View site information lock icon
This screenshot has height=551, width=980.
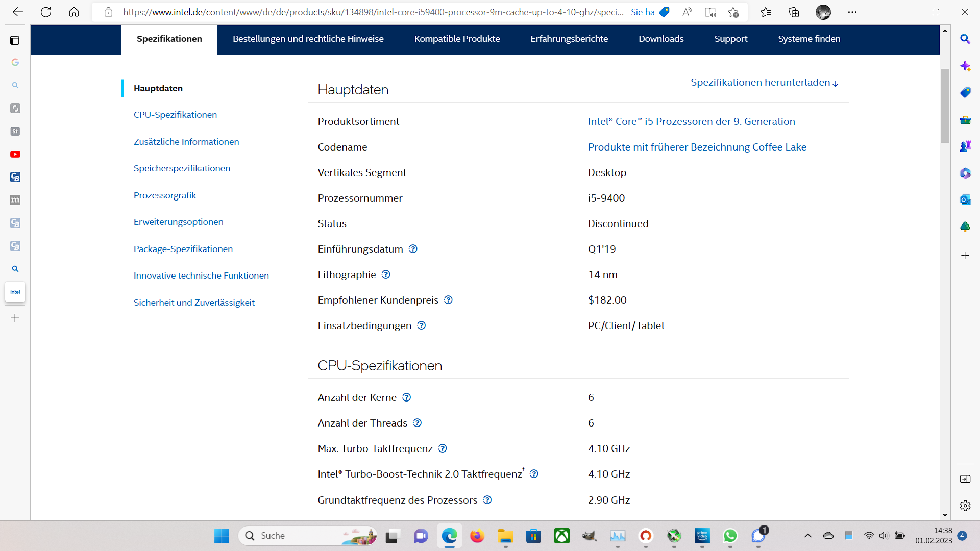(x=108, y=12)
